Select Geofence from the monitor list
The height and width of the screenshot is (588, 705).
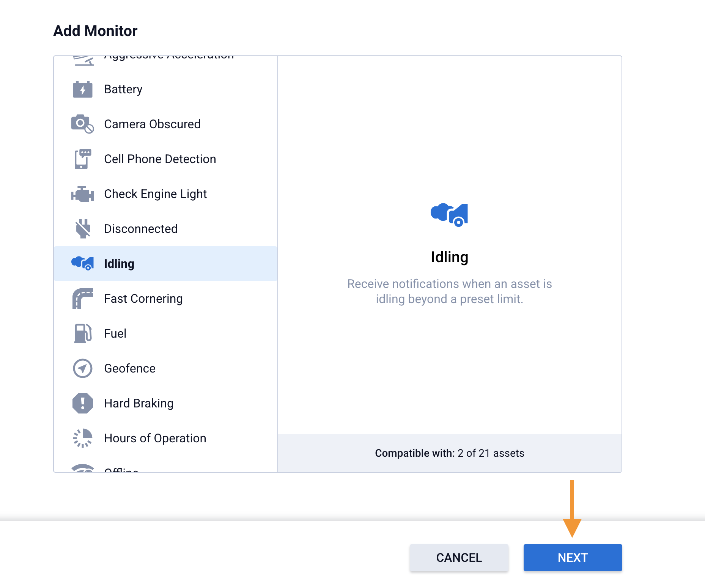coord(129,368)
